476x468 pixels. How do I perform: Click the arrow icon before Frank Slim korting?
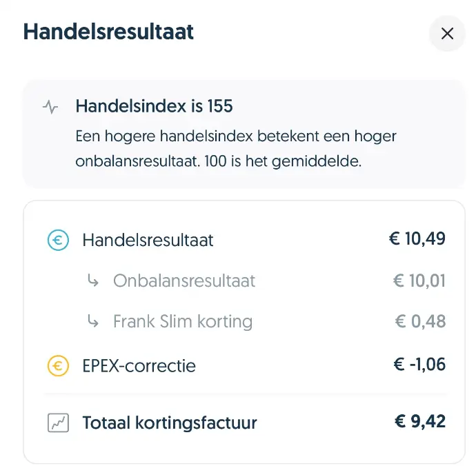coord(93,321)
